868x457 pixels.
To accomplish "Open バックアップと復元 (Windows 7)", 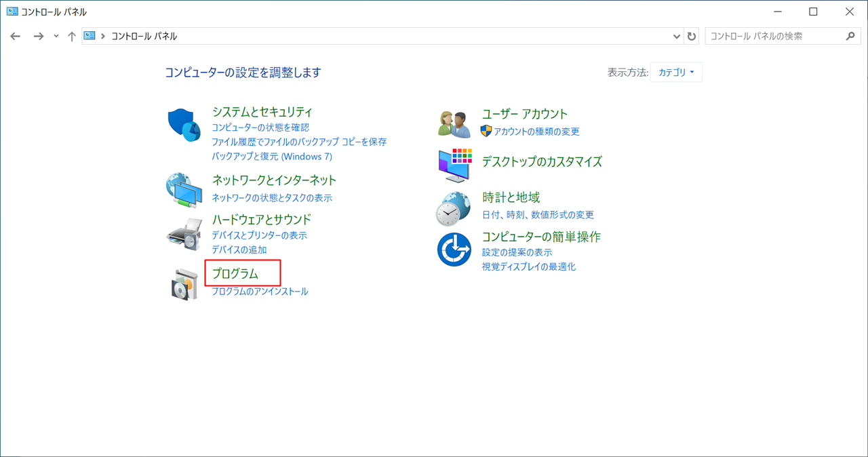I will coord(272,157).
